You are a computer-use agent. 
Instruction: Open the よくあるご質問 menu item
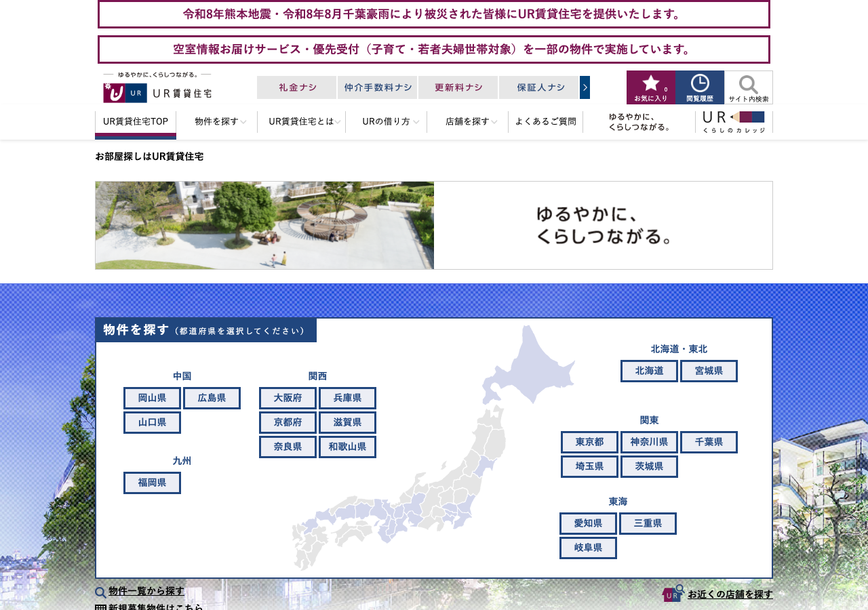(546, 122)
